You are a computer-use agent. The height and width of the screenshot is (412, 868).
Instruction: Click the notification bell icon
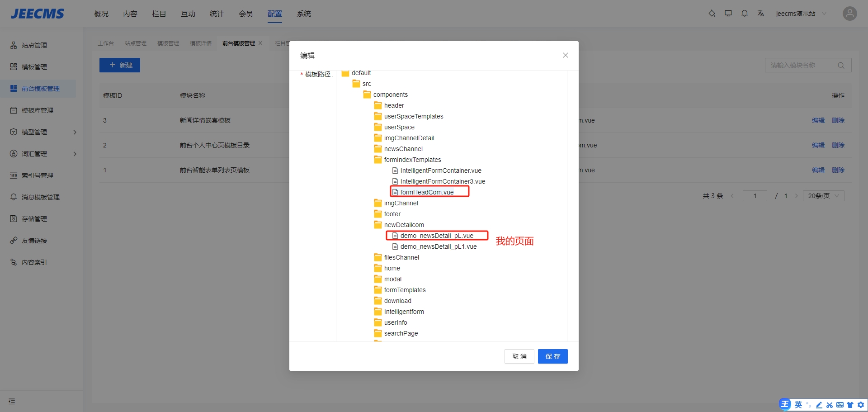point(745,14)
